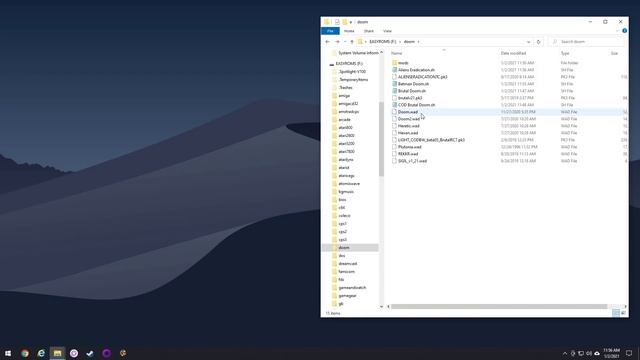This screenshot has width=640, height=360.
Task: Select the Aliens Eradication.sh file
Action: (416, 70)
